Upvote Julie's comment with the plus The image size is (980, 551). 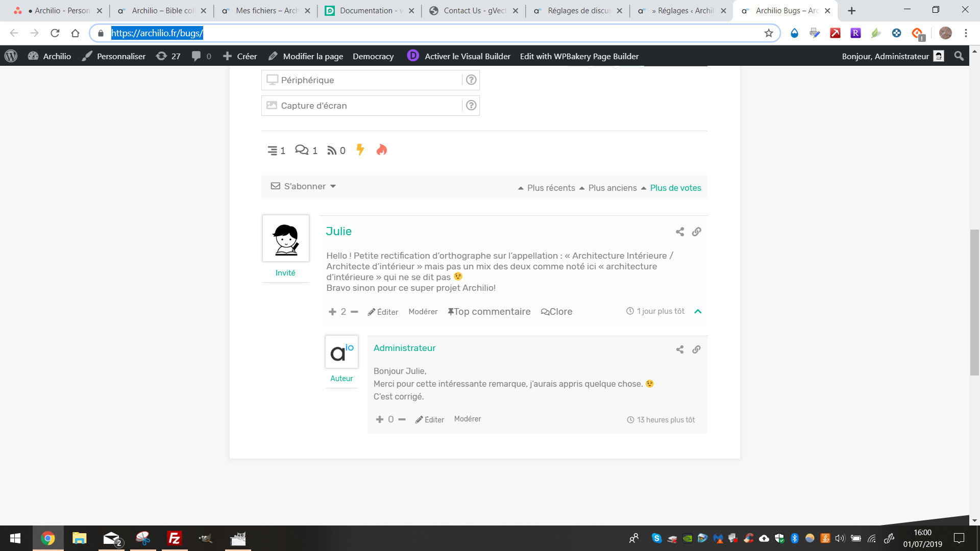332,312
